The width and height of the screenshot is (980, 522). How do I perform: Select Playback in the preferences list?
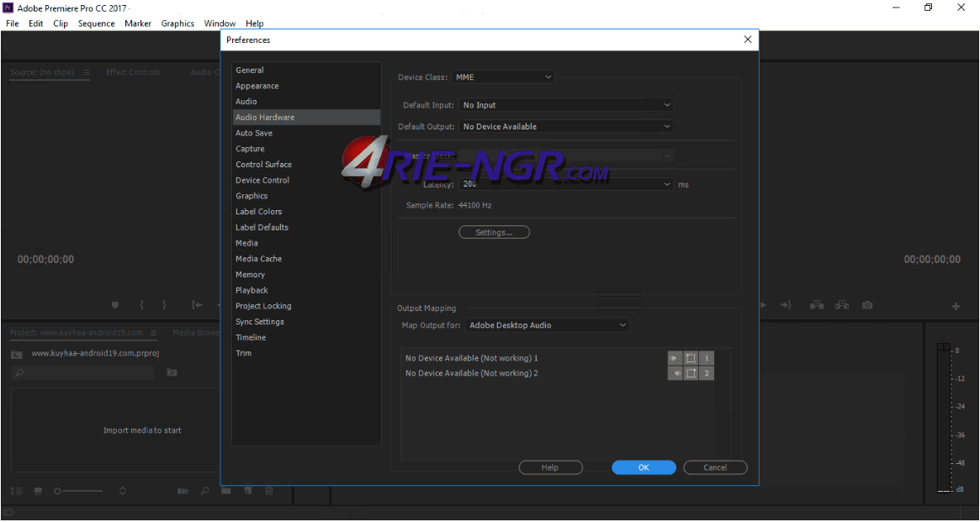point(306,290)
